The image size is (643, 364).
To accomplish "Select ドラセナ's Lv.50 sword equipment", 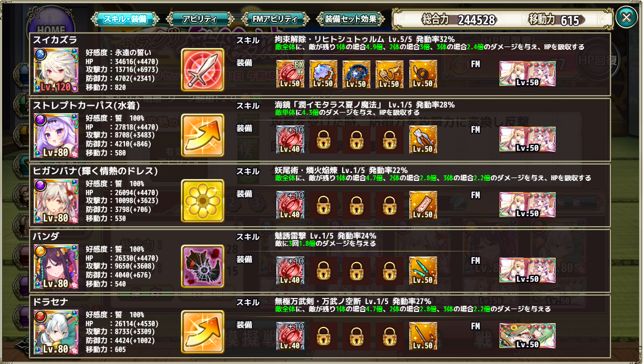I will [423, 336].
